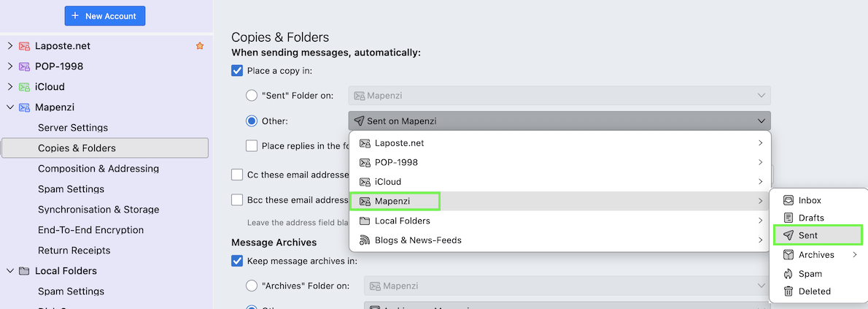Go to End-To-End Encryption settings

pos(90,230)
